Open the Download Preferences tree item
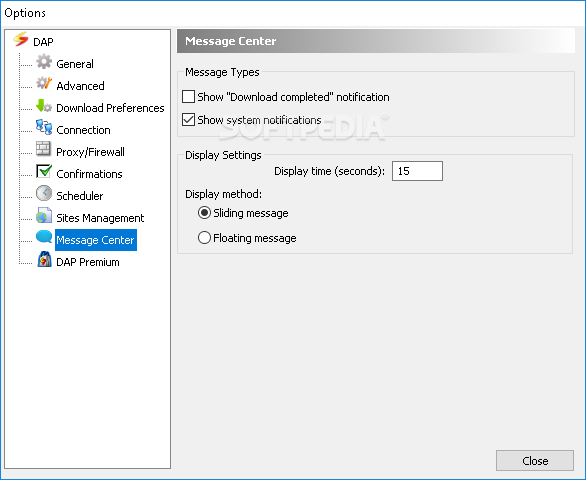Image resolution: width=586 pixels, height=480 pixels. [110, 108]
